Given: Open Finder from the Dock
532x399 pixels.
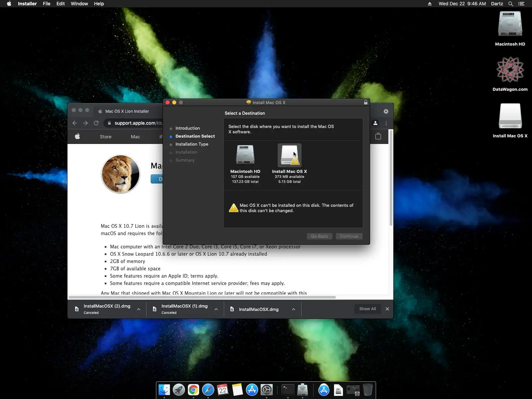Looking at the screenshot, I should pos(164,390).
